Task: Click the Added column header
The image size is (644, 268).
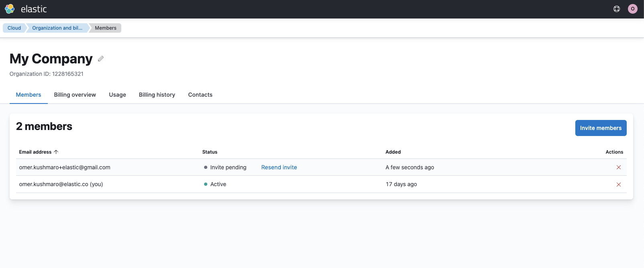Action: 393,152
